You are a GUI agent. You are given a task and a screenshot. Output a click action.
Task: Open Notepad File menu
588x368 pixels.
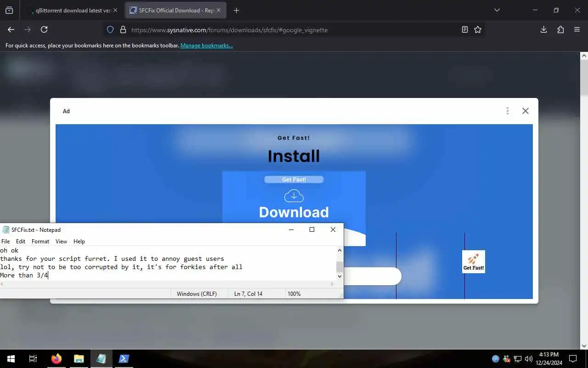coord(6,241)
